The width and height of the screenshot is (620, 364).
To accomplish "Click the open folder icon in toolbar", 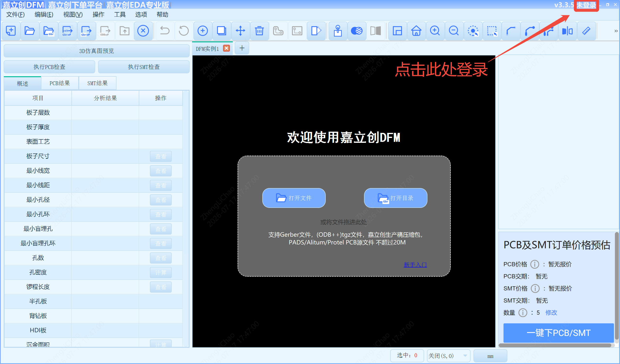I will [x=30, y=31].
